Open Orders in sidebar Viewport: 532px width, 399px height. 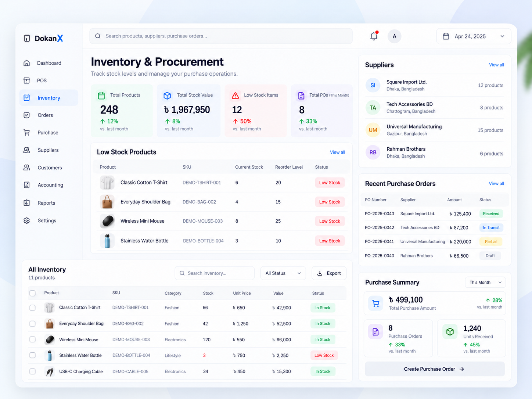48,115
